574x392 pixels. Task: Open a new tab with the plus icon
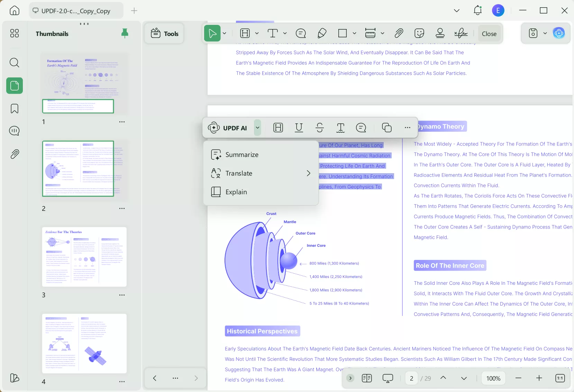coord(134,11)
